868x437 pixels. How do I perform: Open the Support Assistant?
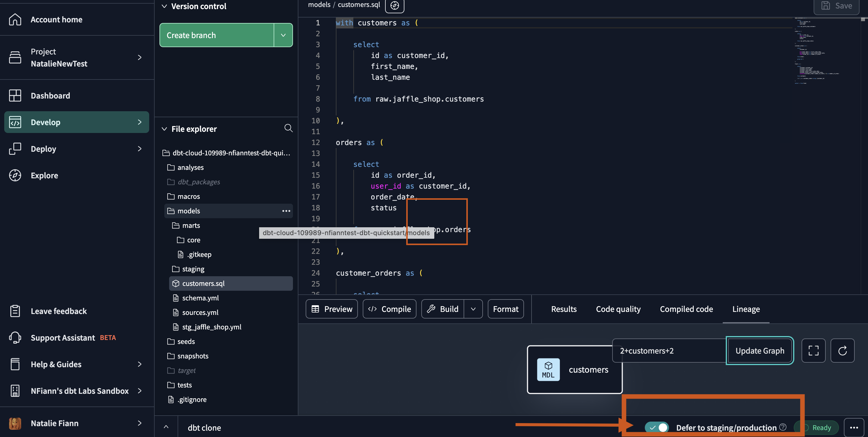[63, 338]
